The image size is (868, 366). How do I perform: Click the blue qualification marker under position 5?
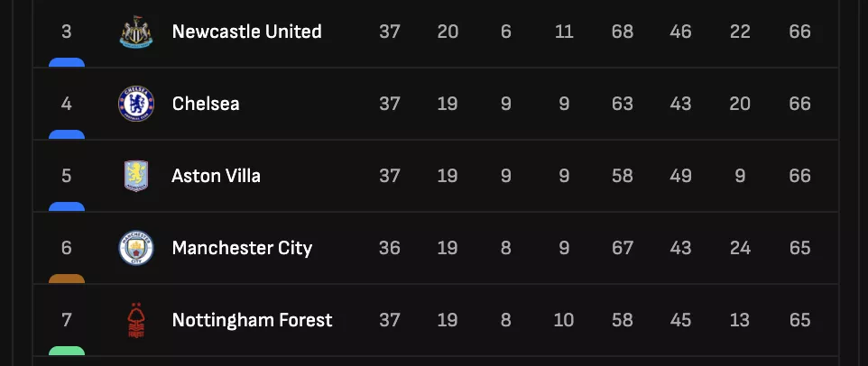[x=66, y=207]
